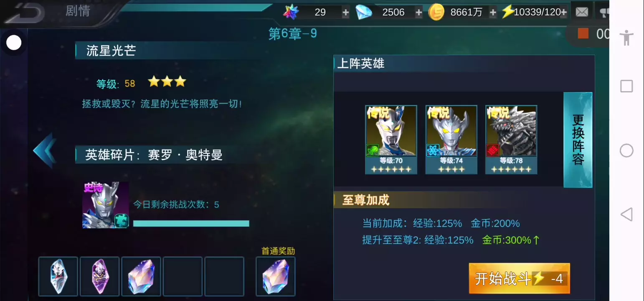644x301 pixels.
Task: Add gold coins via the plus button
Action: pyautogui.click(x=493, y=13)
